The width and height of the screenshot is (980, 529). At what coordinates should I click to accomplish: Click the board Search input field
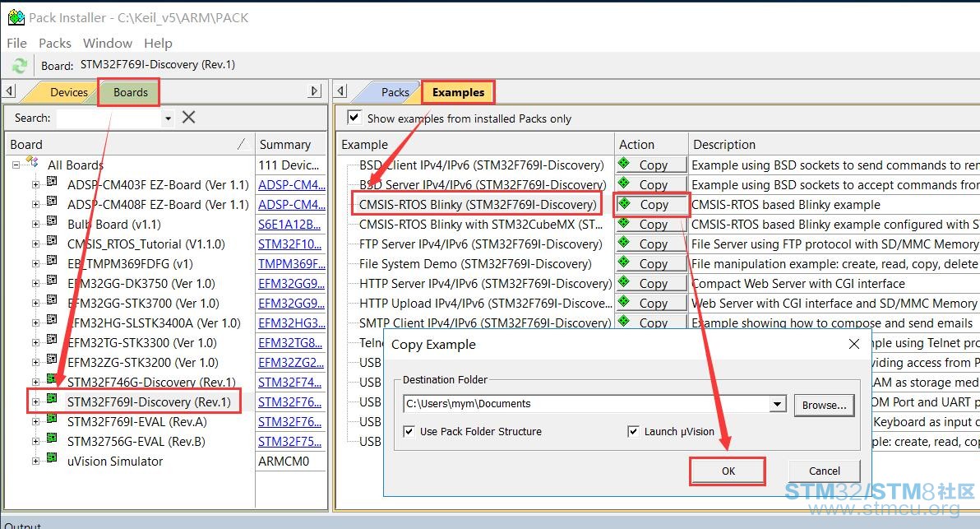click(x=109, y=118)
